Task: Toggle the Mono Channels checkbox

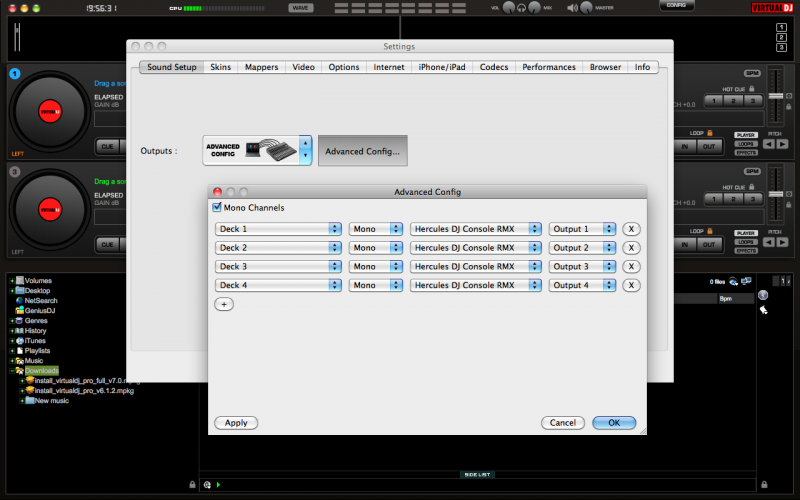Action: 217,207
